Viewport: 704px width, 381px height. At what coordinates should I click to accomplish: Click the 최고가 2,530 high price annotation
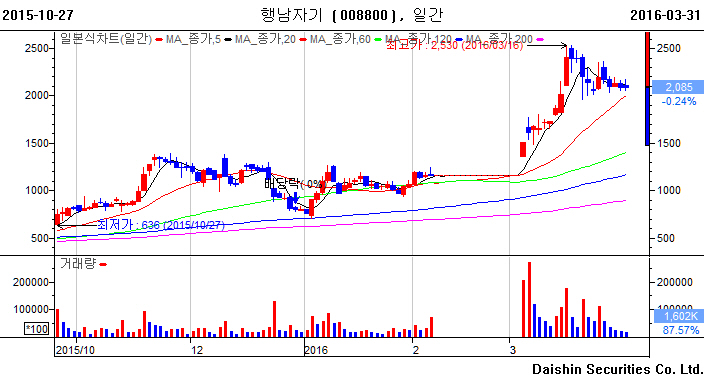click(454, 45)
